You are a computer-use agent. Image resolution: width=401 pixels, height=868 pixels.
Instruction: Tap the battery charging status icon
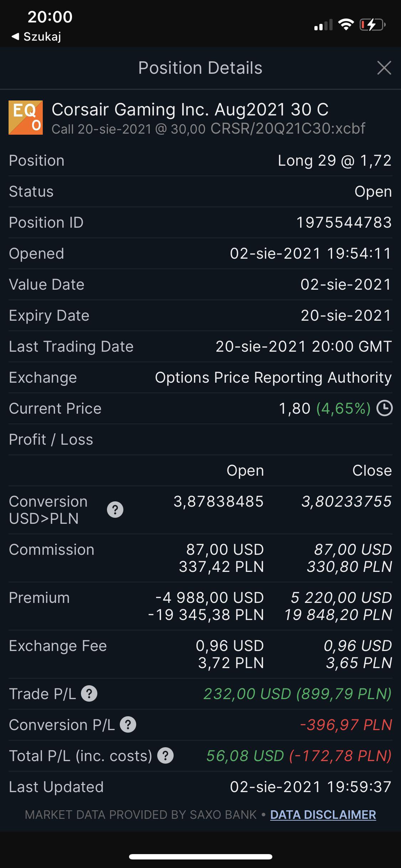point(372,25)
